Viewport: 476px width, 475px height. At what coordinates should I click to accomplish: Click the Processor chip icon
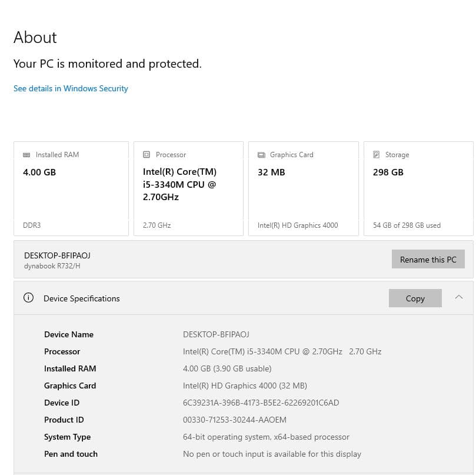pos(147,155)
